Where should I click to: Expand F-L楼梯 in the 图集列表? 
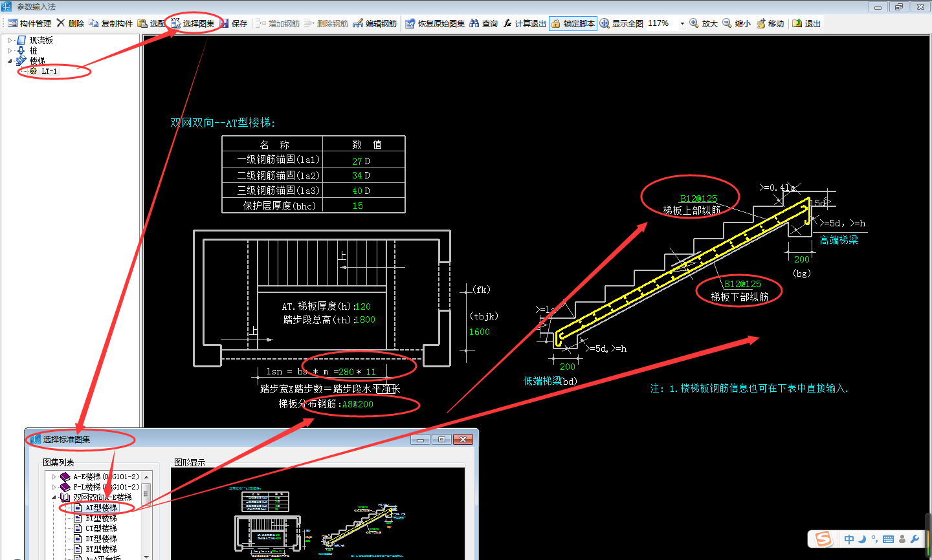[54, 487]
